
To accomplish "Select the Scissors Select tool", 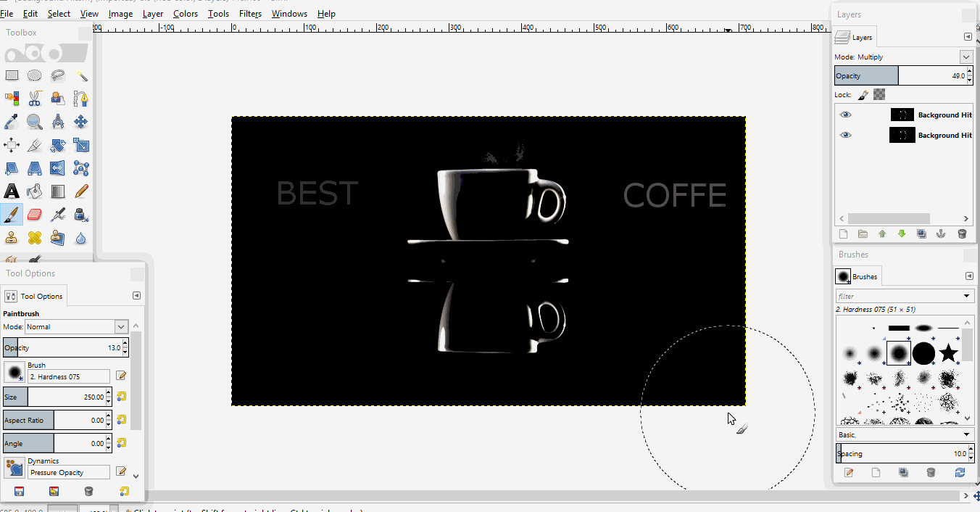I will point(35,98).
